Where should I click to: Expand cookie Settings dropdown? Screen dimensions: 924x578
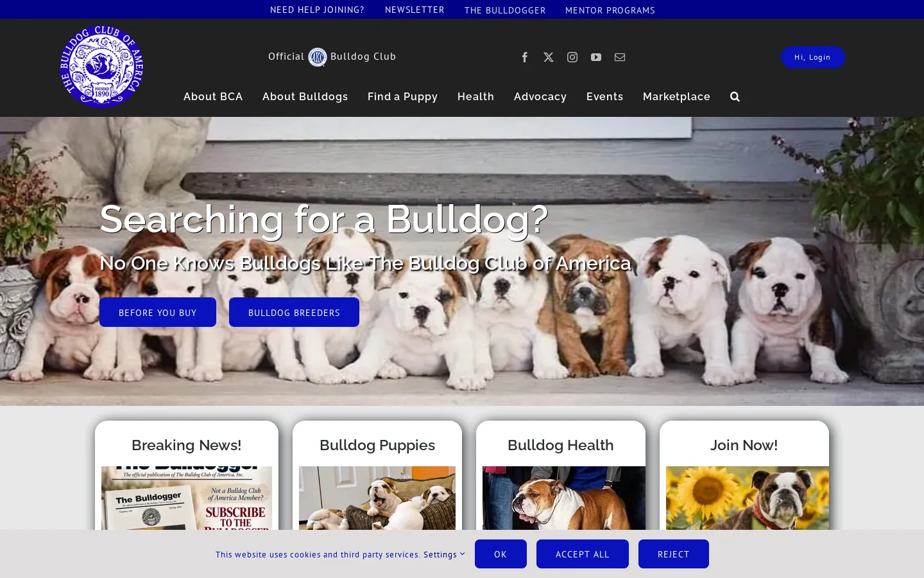pyautogui.click(x=444, y=554)
